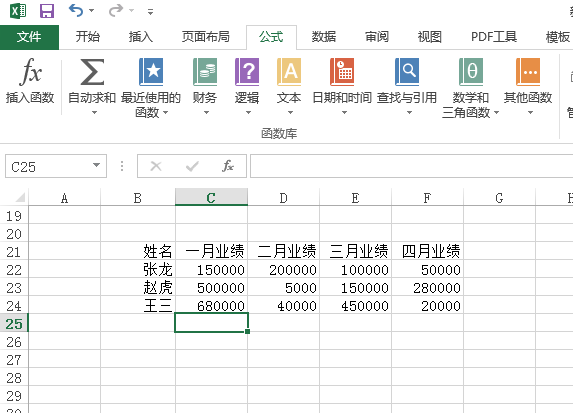Click the Select All corner triangle

tap(20, 197)
